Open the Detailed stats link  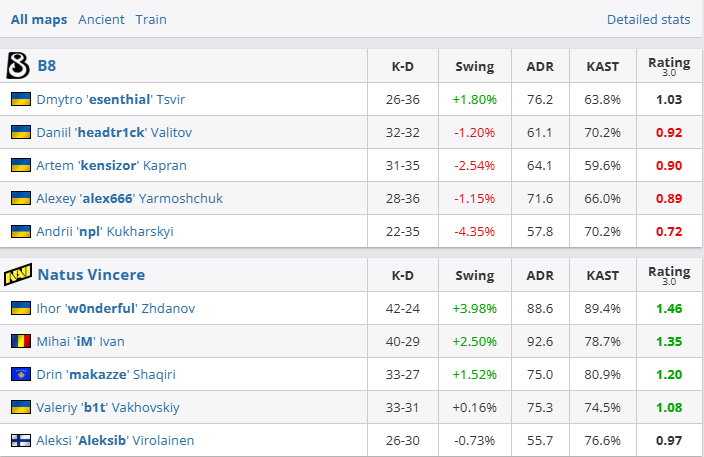(648, 19)
